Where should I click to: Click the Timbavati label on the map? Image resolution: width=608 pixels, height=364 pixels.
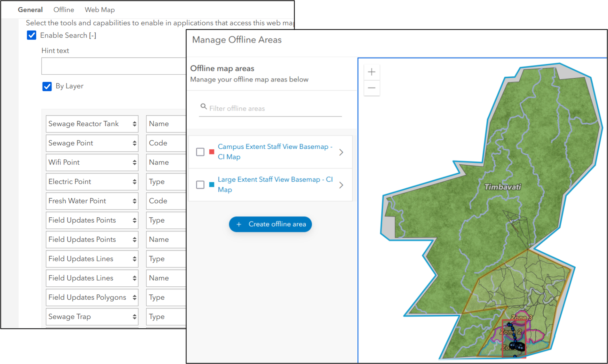tap(503, 187)
